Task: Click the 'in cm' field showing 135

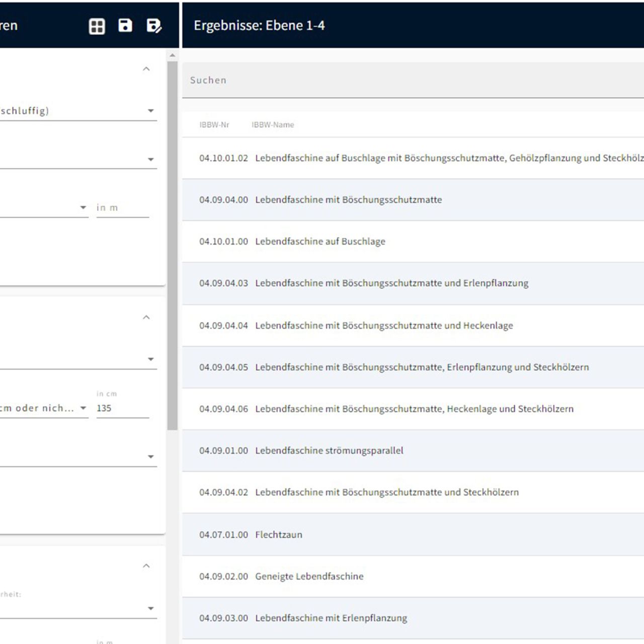Action: coord(122,408)
